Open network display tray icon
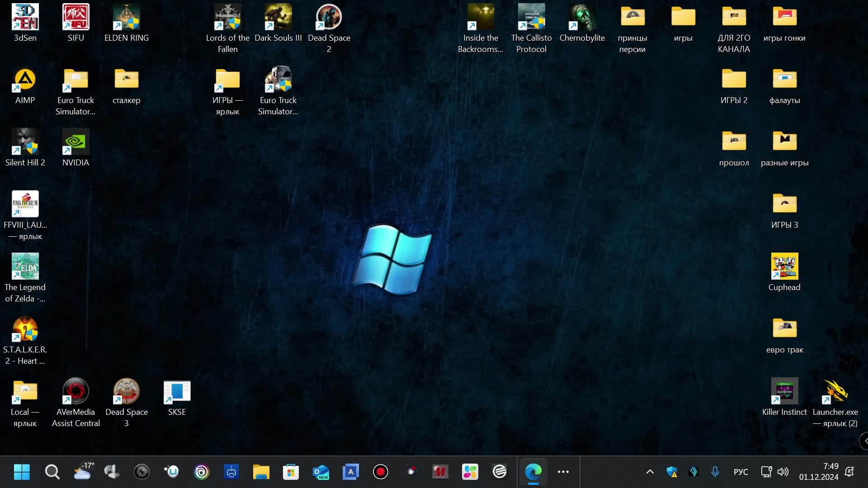The image size is (868, 488). 766,472
